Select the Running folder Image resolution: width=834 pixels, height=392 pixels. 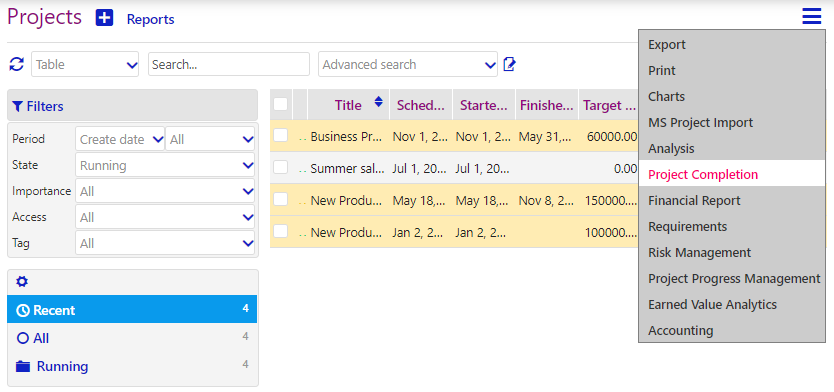(x=132, y=366)
